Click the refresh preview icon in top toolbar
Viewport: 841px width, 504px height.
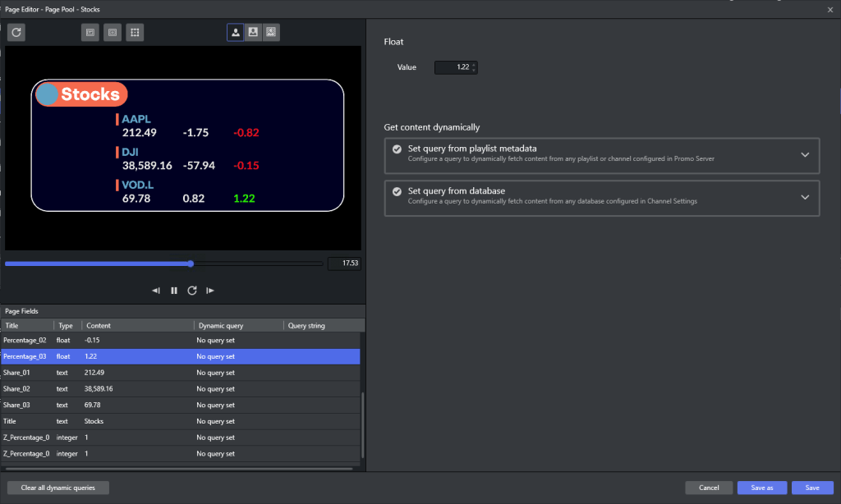16,33
